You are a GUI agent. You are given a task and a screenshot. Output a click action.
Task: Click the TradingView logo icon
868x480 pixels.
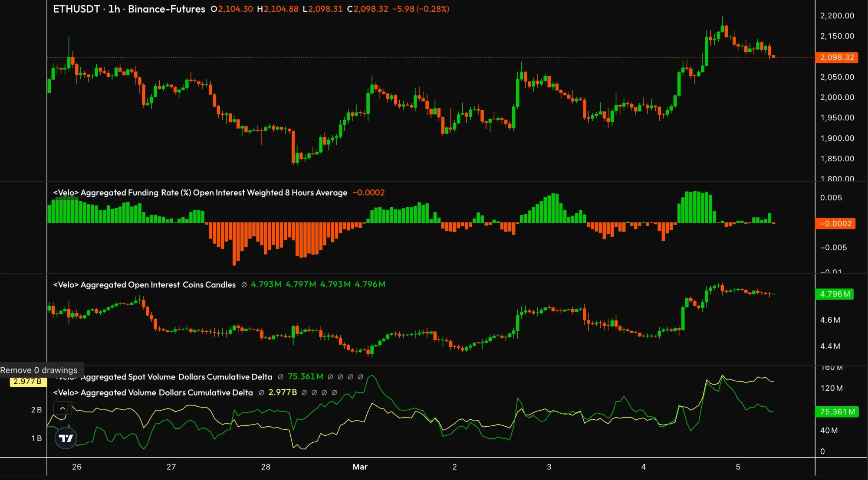[x=66, y=438]
